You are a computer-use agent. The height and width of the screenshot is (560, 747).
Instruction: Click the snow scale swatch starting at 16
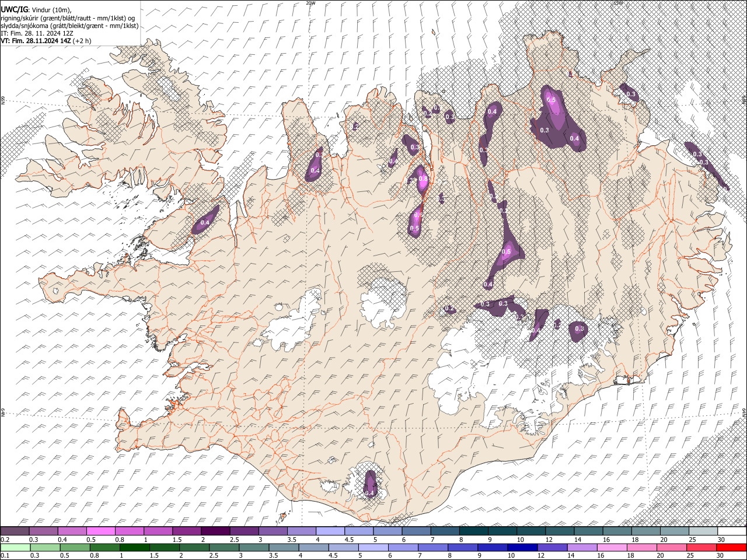617,531
